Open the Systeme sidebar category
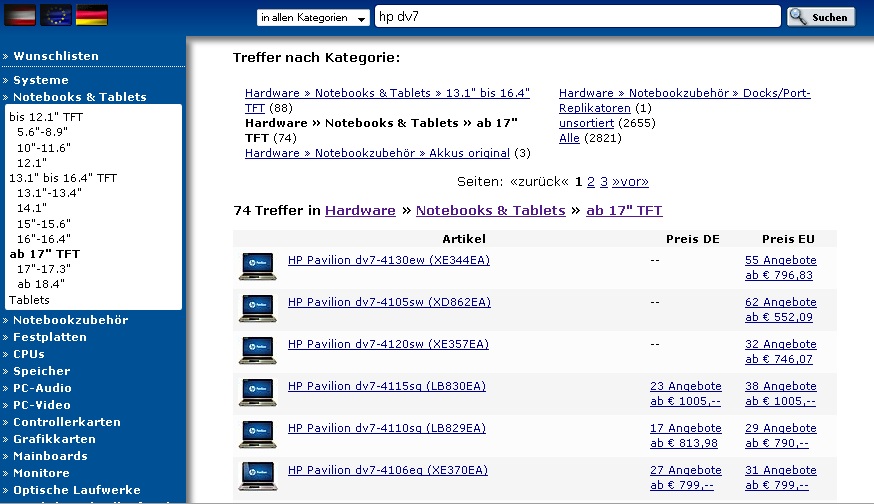The image size is (874, 504). click(x=41, y=80)
